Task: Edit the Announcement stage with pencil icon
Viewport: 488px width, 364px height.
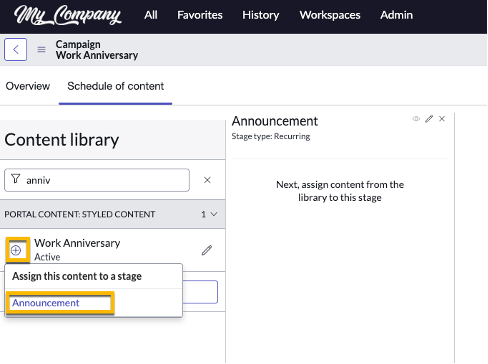Action: pos(429,119)
